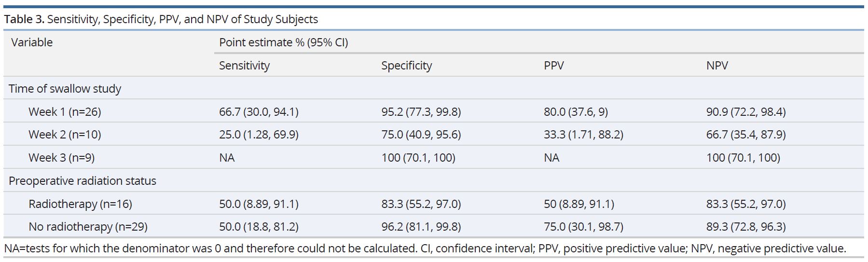The height and width of the screenshot is (262, 868).
Task: Click the No radiotherapy (n=29) row label
Action: tap(88, 227)
